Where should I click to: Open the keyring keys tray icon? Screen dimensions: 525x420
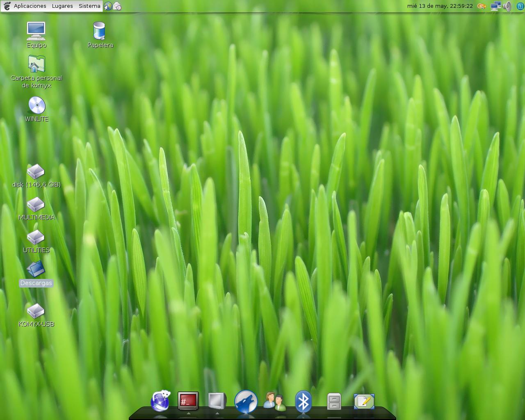pyautogui.click(x=482, y=6)
